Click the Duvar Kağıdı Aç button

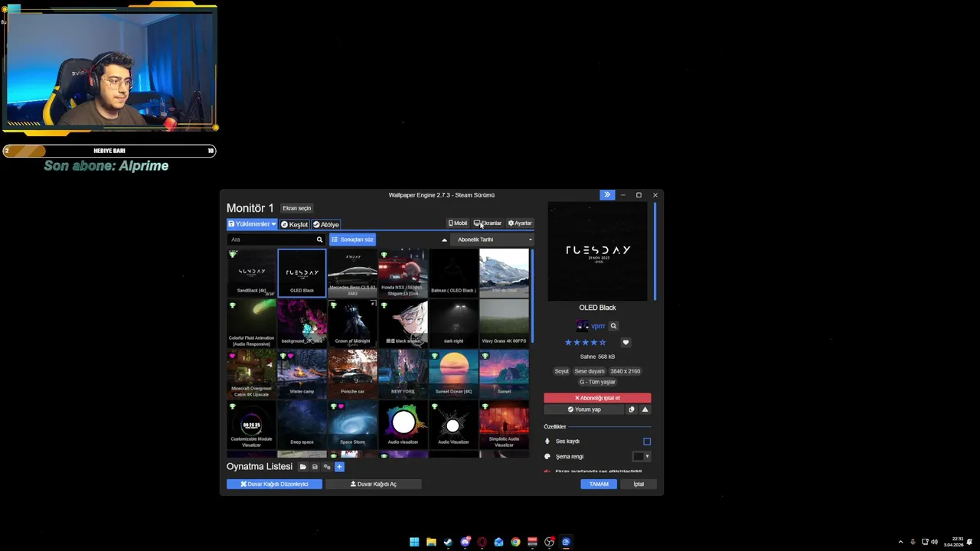374,484
